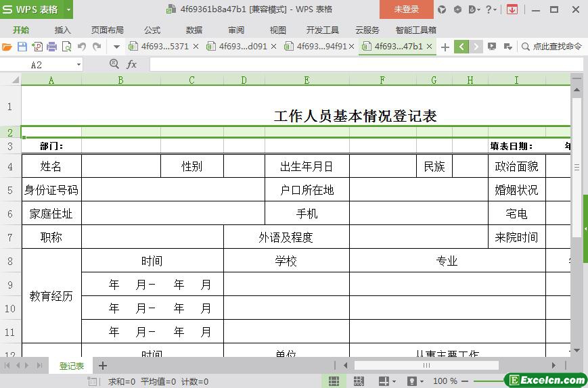
Task: Select column B header
Action: click(x=120, y=80)
